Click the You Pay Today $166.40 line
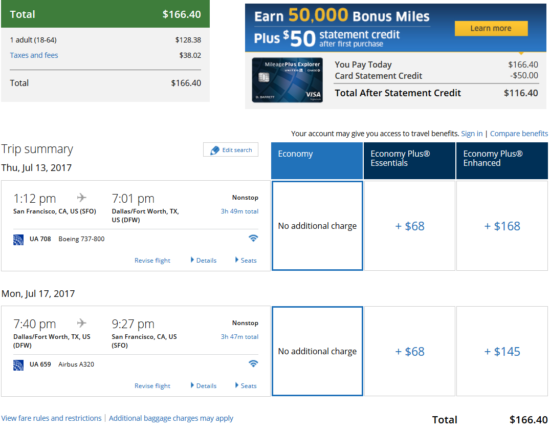Image resolution: width=550 pixels, height=429 pixels. point(436,65)
